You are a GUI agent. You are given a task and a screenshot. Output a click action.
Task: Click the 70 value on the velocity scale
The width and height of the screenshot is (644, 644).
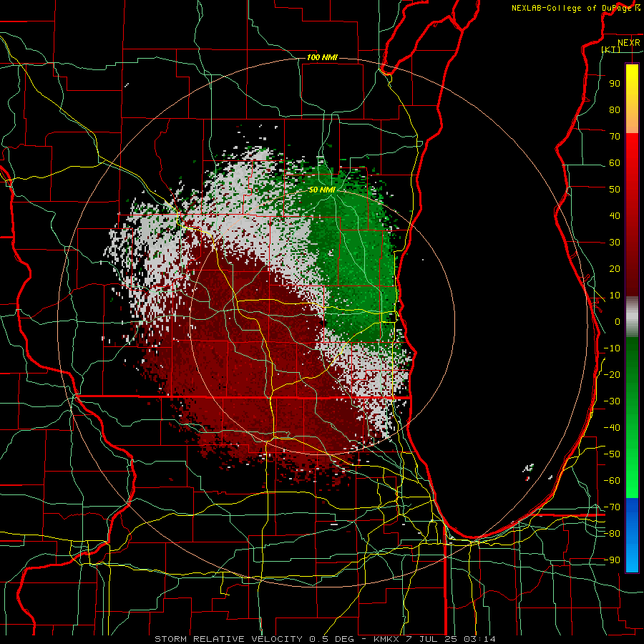coord(615,137)
